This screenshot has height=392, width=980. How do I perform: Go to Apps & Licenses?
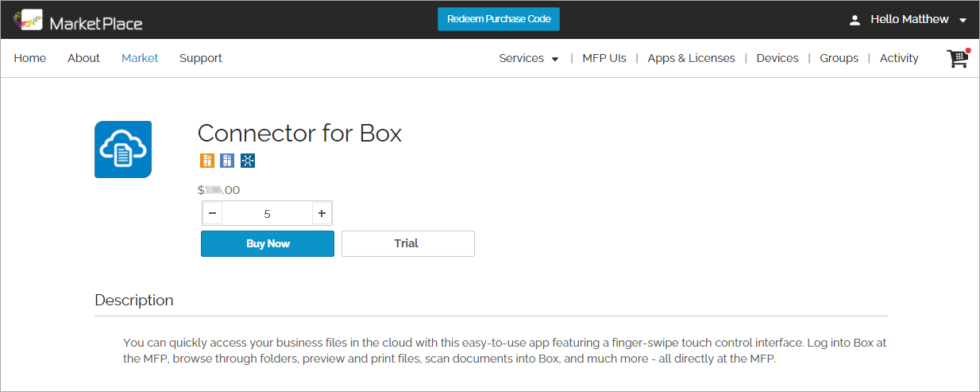pos(692,58)
